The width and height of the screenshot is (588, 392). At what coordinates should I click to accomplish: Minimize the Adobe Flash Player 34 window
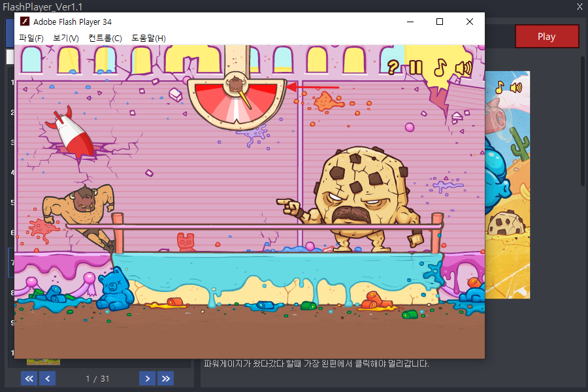410,22
